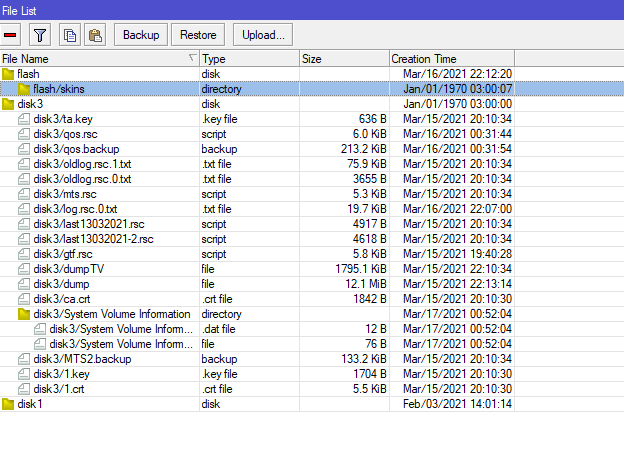Click the disk3/dumpTV file icon
Image resolution: width=624 pixels, height=468 pixels.
pos(24,269)
